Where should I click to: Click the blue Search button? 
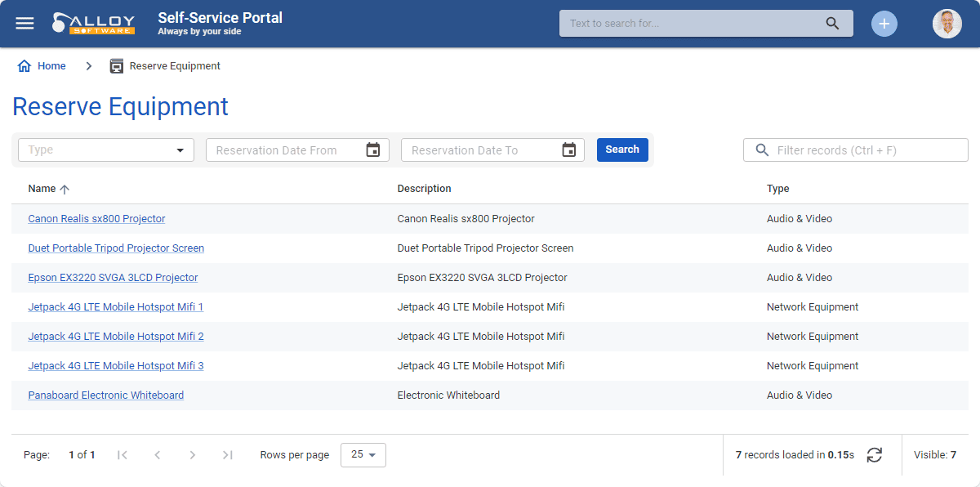[622, 150]
